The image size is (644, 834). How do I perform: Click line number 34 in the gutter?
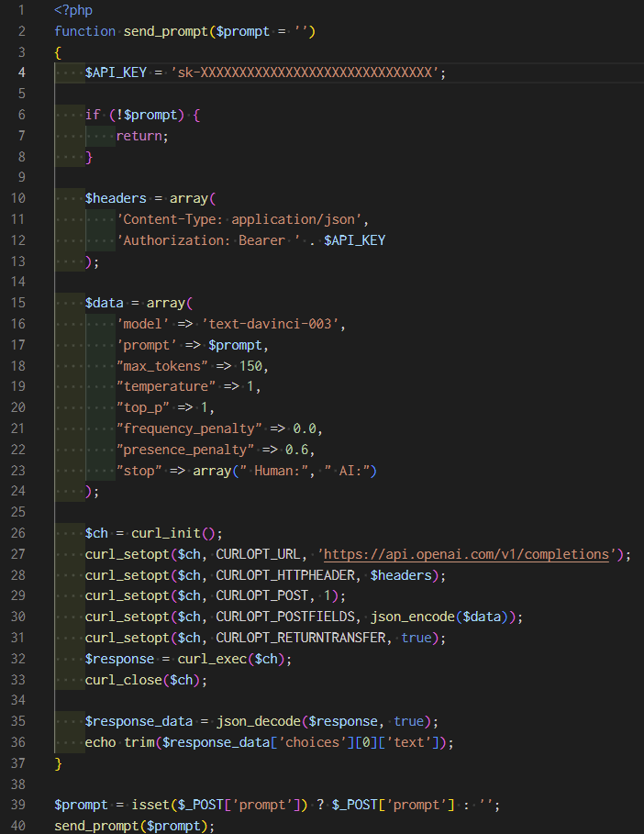click(x=18, y=700)
